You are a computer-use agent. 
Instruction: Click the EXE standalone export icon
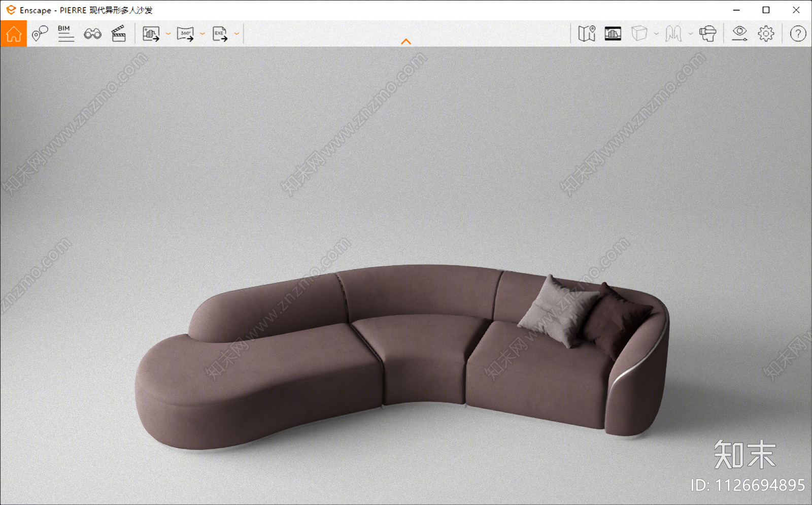(220, 34)
